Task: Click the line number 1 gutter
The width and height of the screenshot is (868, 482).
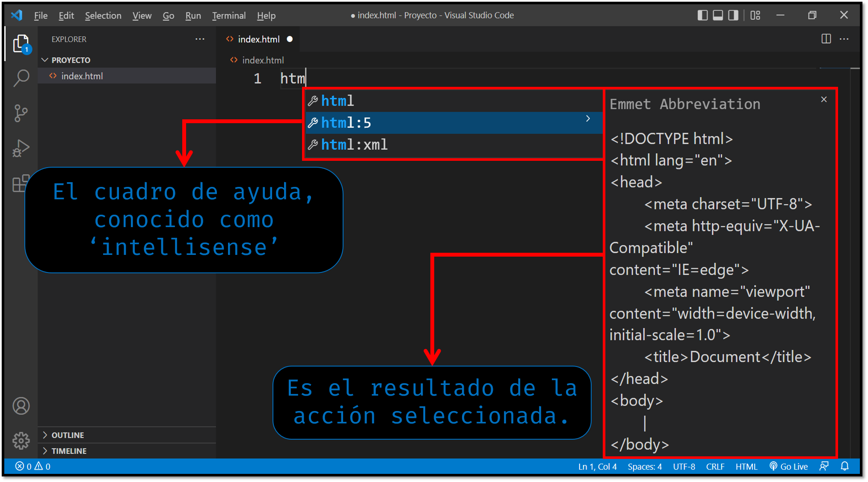Action: point(257,78)
